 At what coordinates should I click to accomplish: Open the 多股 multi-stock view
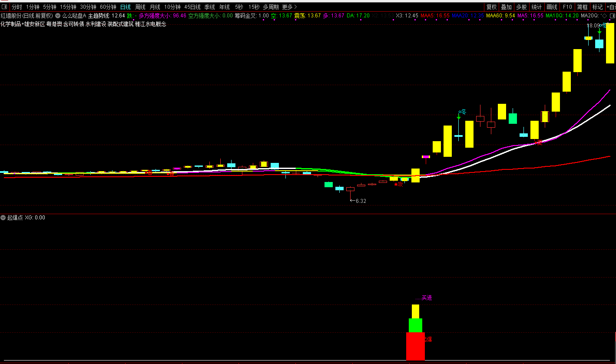click(x=522, y=7)
